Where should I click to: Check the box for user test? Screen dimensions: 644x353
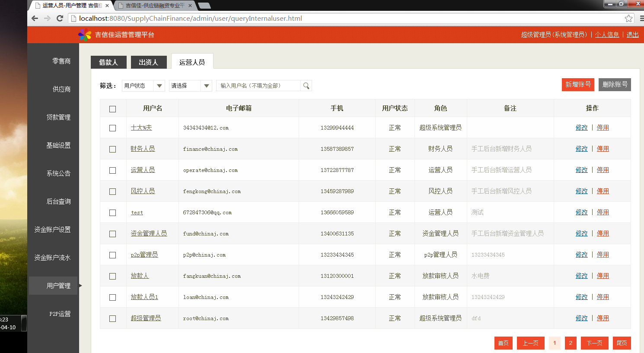pyautogui.click(x=113, y=213)
